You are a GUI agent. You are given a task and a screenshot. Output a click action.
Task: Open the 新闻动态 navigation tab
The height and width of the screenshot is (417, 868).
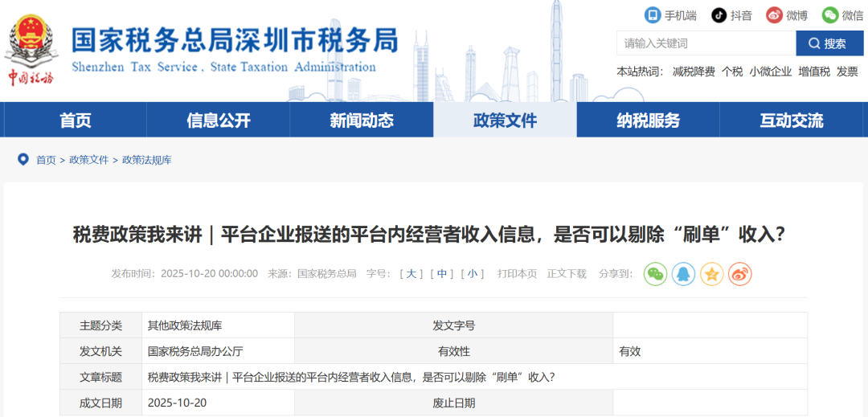(362, 120)
